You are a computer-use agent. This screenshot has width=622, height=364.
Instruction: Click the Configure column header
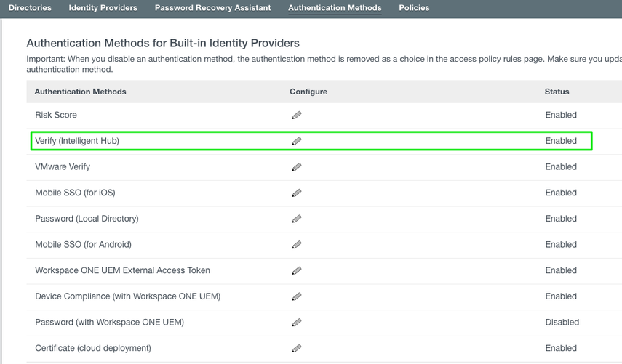[308, 92]
